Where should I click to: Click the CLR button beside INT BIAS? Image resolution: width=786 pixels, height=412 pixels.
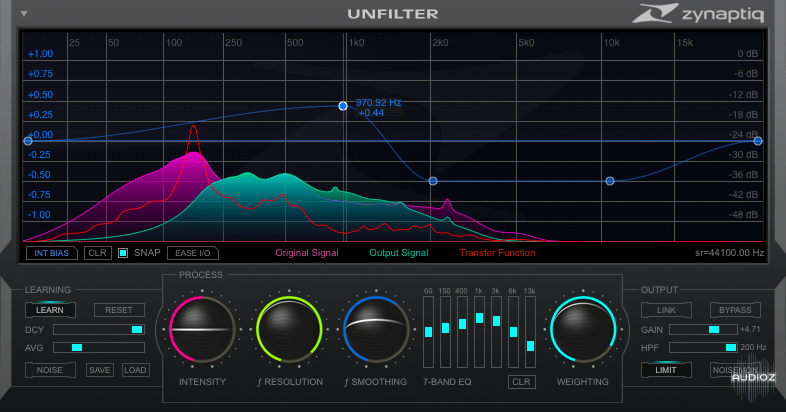tap(97, 253)
